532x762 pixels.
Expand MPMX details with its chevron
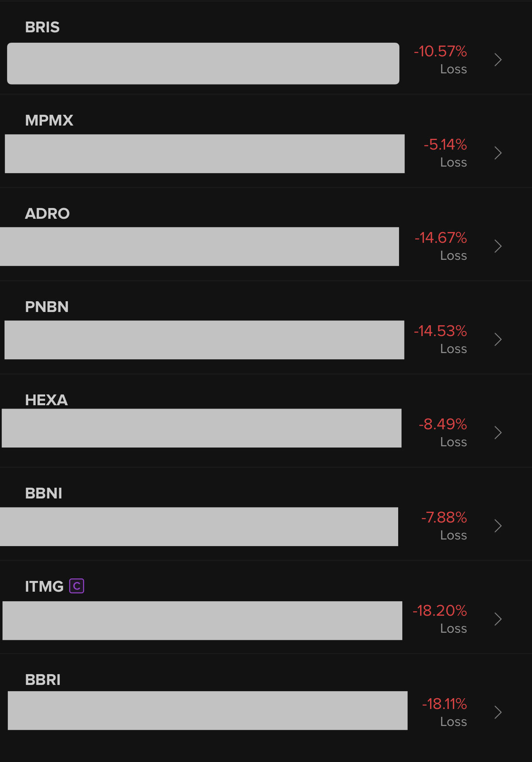click(x=498, y=153)
